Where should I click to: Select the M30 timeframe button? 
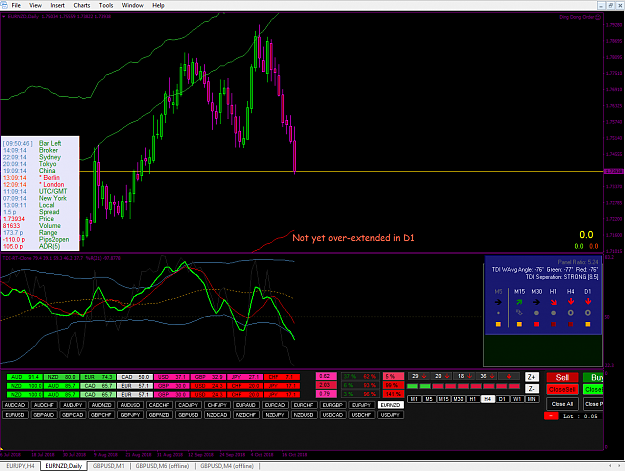point(458,399)
